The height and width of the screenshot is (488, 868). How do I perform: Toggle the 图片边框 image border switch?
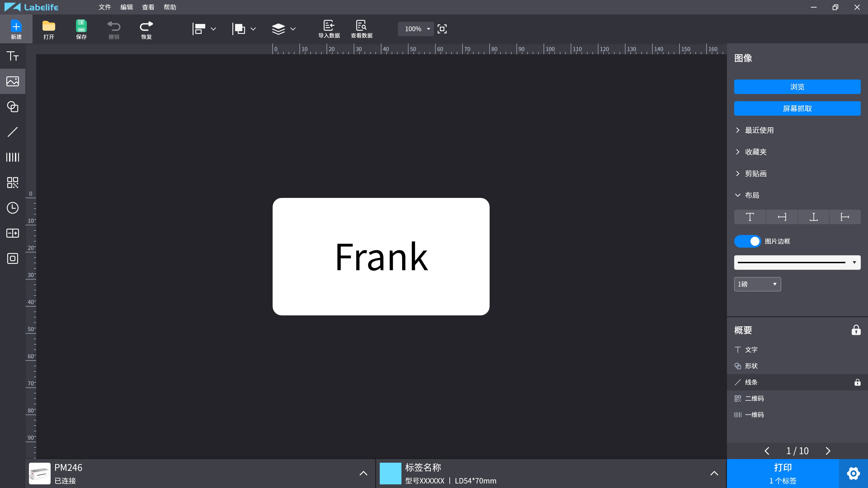(747, 241)
